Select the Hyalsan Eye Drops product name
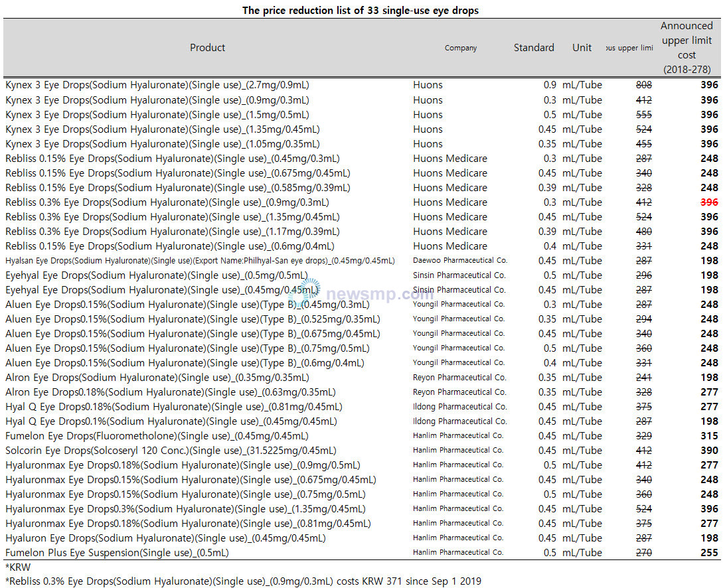Image resolution: width=725 pixels, height=588 pixels. (x=201, y=261)
